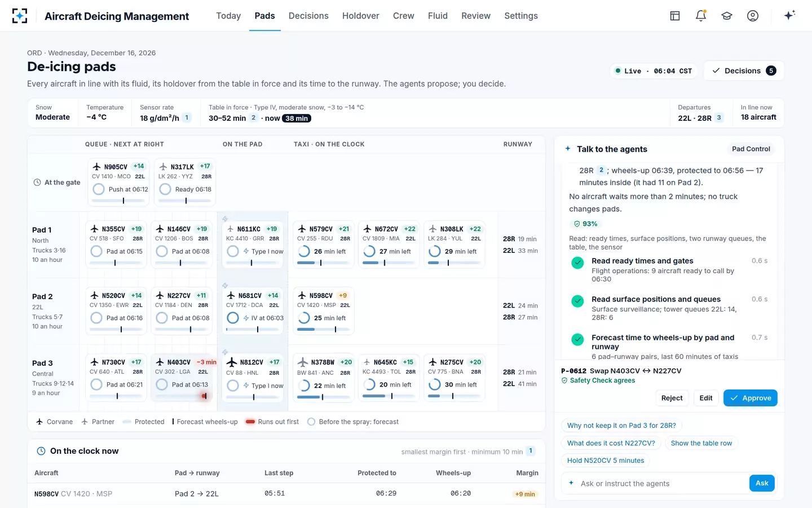Ask "Hold N520CV 5 minutes"

[606, 461]
